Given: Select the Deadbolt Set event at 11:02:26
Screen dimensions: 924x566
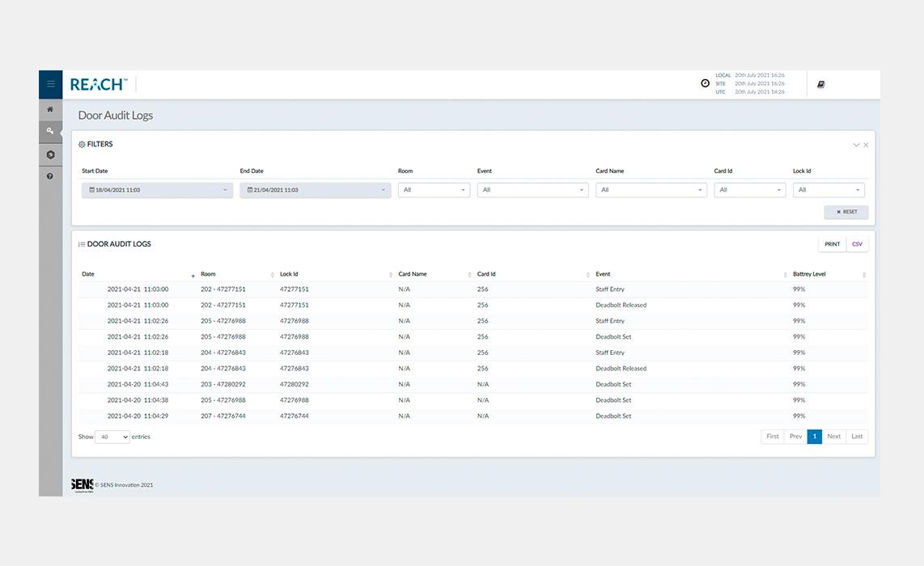Looking at the screenshot, I should 613,337.
